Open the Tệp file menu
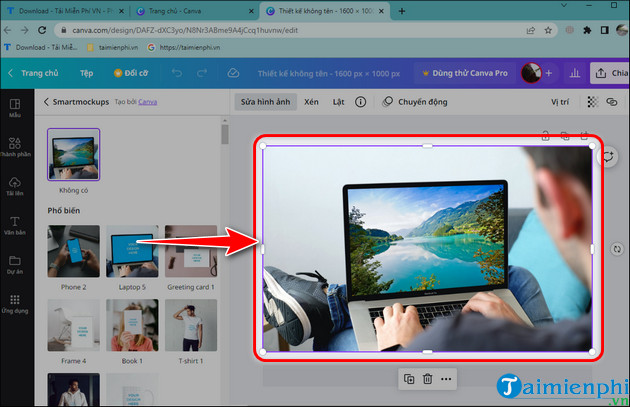The height and width of the screenshot is (407, 630). click(x=86, y=73)
